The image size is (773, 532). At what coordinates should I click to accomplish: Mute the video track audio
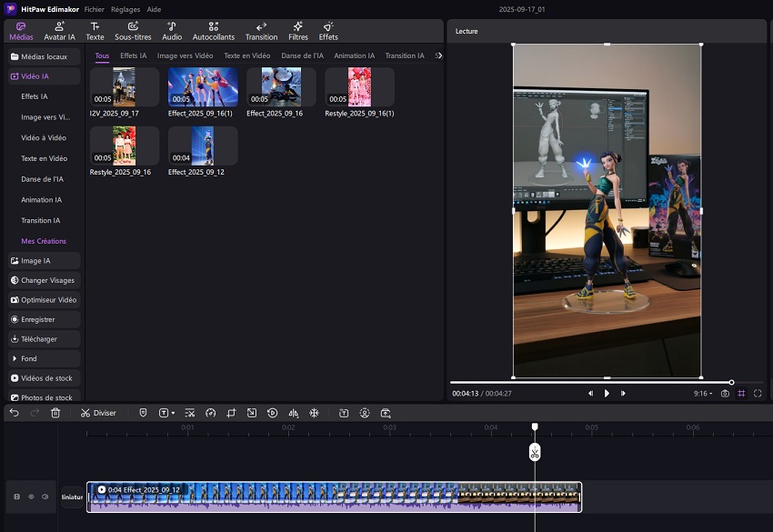pyautogui.click(x=45, y=497)
